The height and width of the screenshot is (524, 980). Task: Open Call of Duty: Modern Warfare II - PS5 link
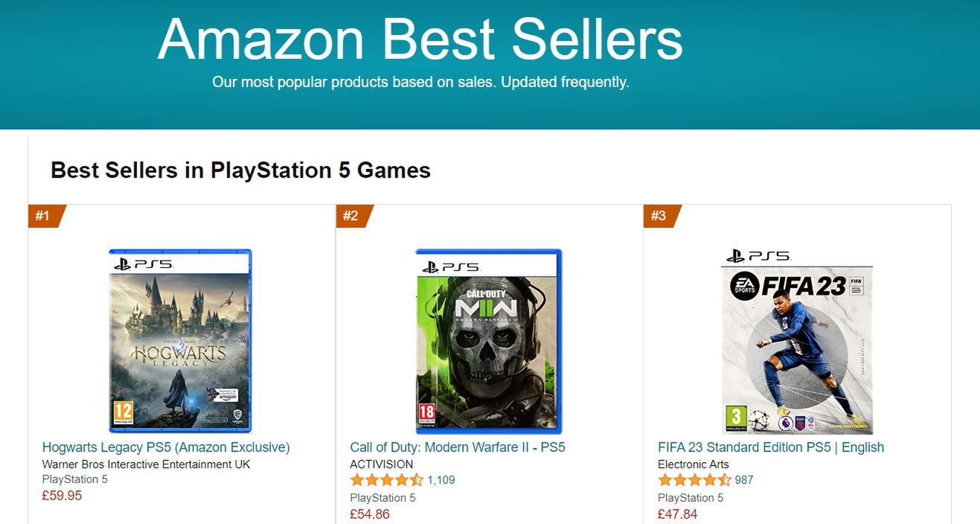coord(458,447)
